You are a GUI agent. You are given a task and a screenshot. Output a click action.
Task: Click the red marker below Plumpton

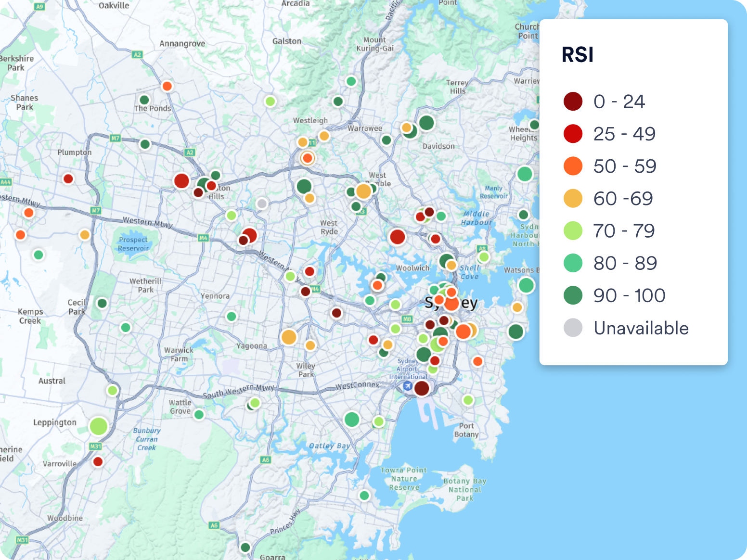tap(68, 179)
